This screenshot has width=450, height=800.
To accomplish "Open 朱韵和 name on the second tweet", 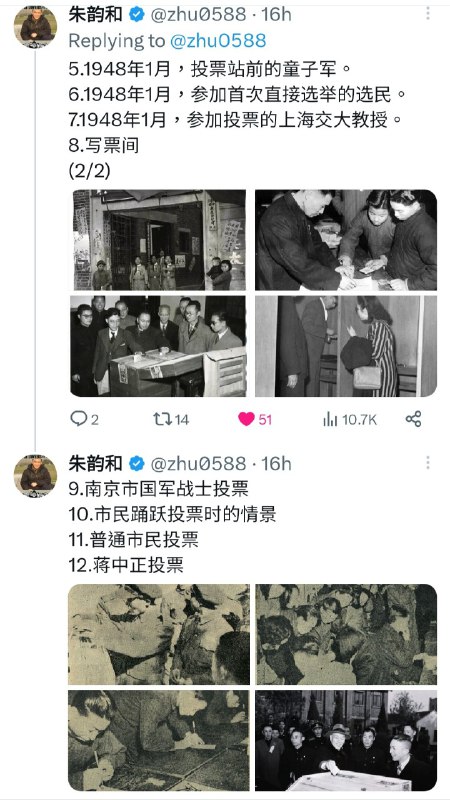I will point(95,463).
